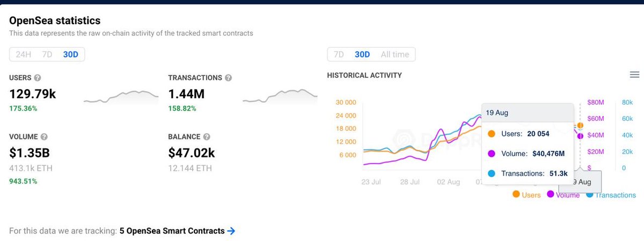Viewport: 644px width, 241px height.
Task: Click the 12.144 ETH balance text
Action: tap(190, 169)
